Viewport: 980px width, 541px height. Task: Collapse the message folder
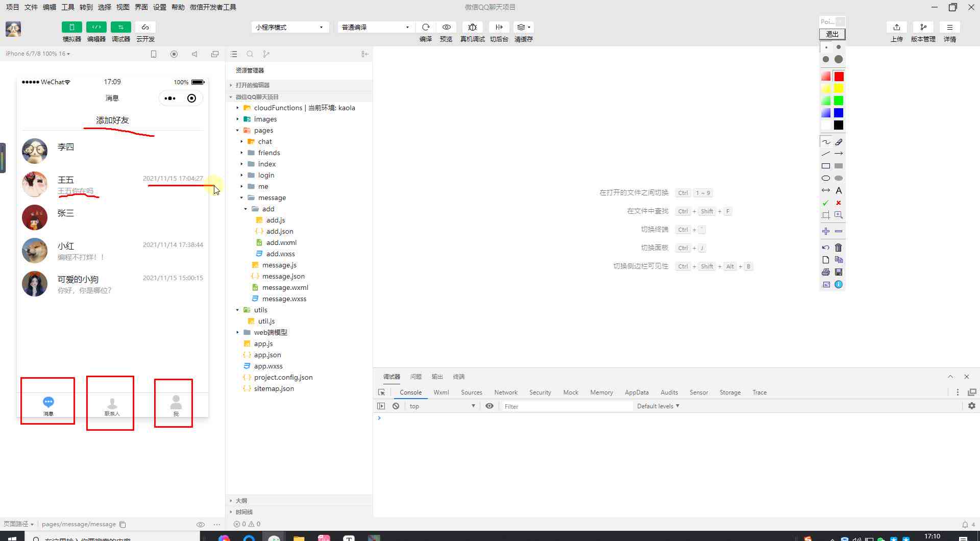pyautogui.click(x=299, y=198)
